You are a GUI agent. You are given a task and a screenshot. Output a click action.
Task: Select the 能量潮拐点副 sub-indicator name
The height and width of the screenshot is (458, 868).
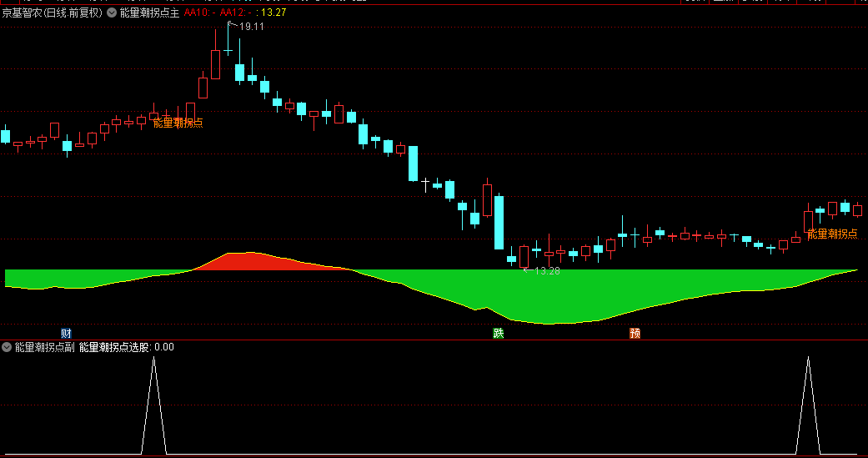click(x=45, y=347)
